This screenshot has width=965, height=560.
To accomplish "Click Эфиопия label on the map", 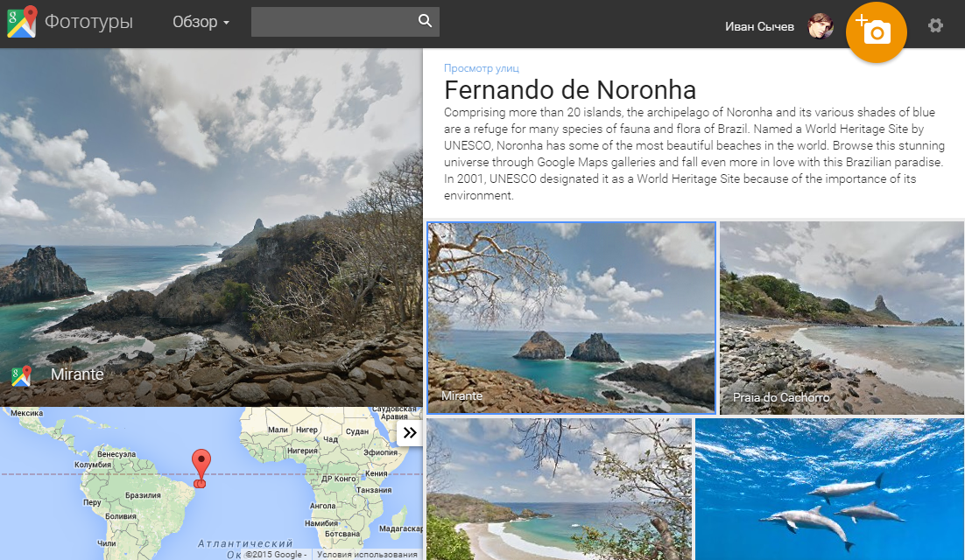I will pos(380,452).
